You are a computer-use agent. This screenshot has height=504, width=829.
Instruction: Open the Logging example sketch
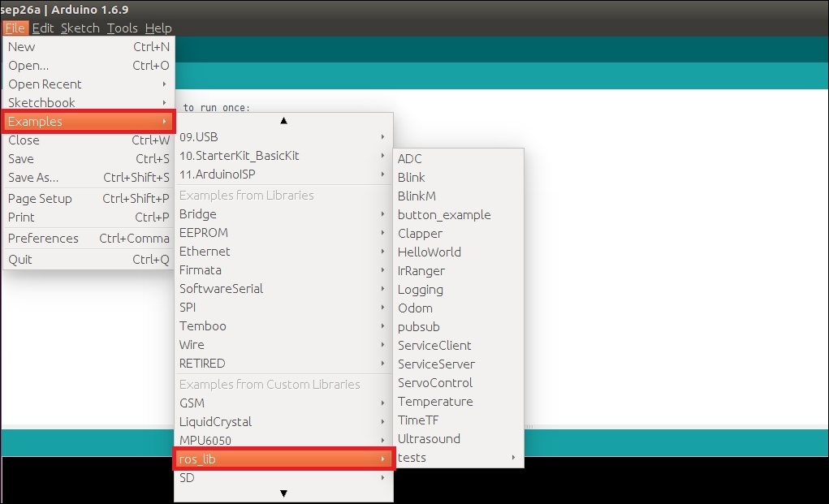tap(459, 290)
